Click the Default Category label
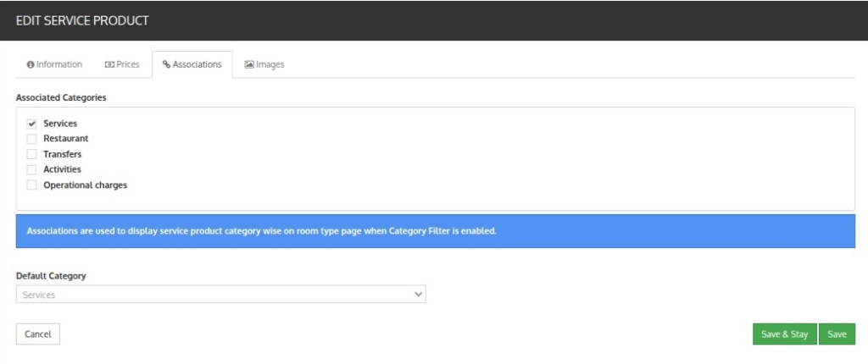 [x=51, y=275]
